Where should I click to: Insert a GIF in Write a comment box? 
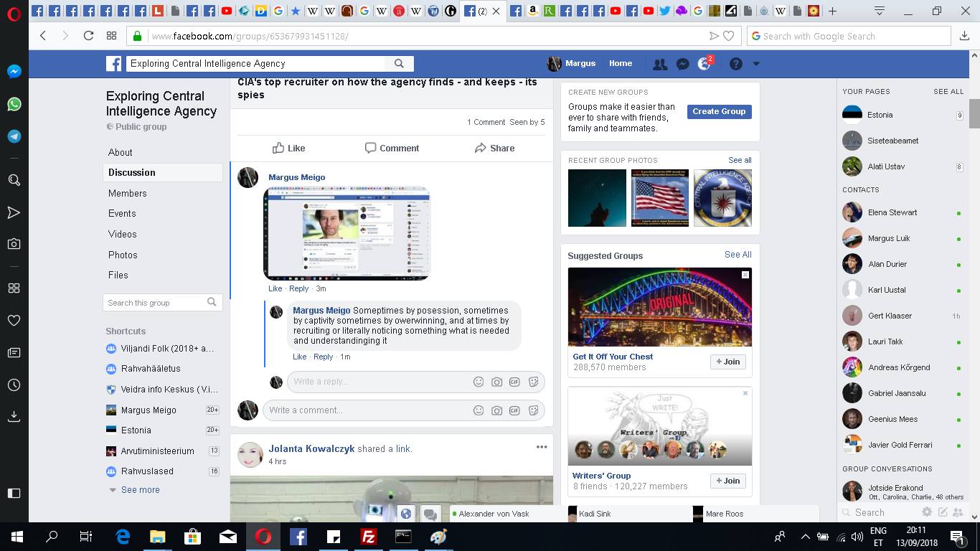click(x=514, y=410)
